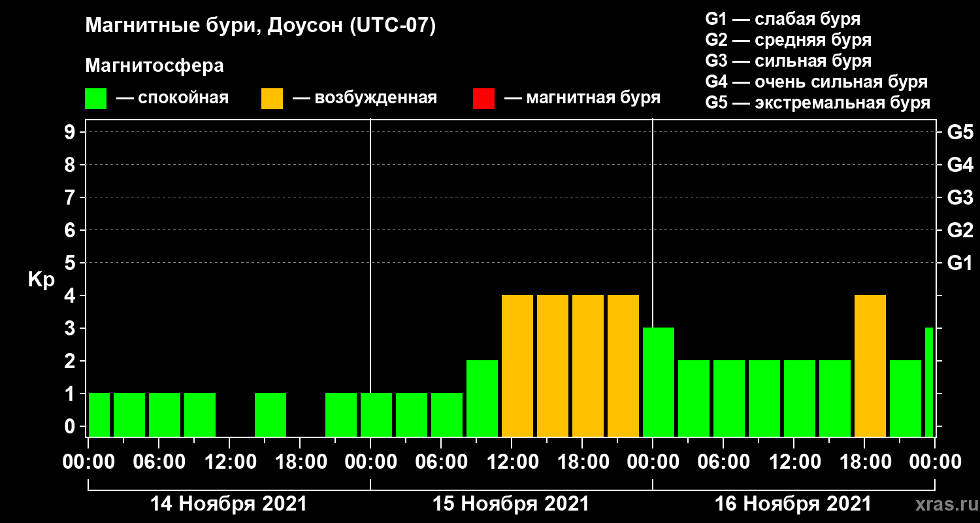Click the '12:00' time label of 14 November
The image size is (980, 523).
click(x=229, y=462)
